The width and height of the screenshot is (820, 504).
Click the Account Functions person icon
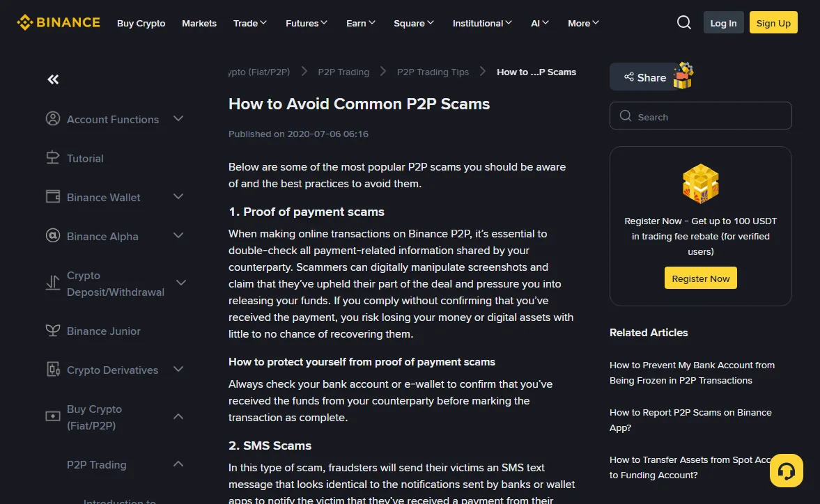53,118
